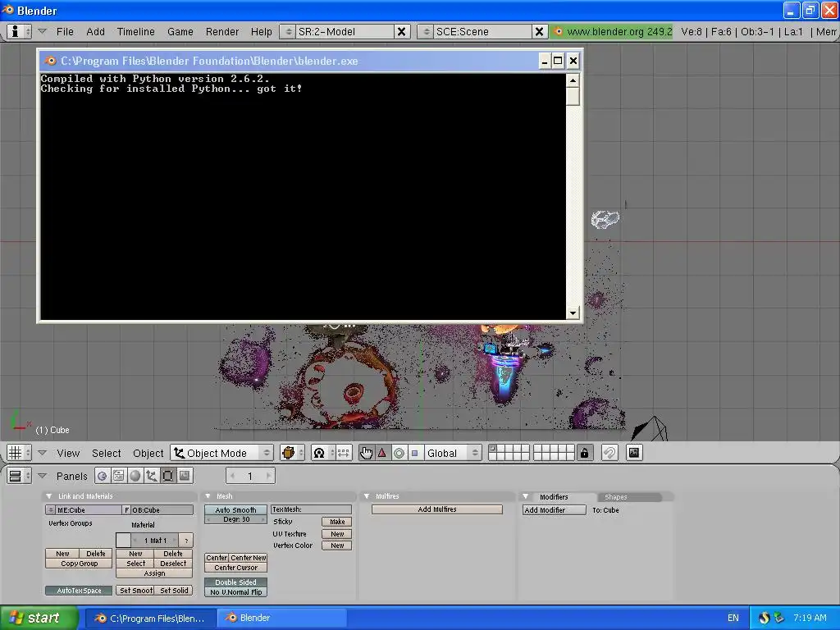Click the console window taskbar button
The width and height of the screenshot is (840, 630).
point(152,618)
